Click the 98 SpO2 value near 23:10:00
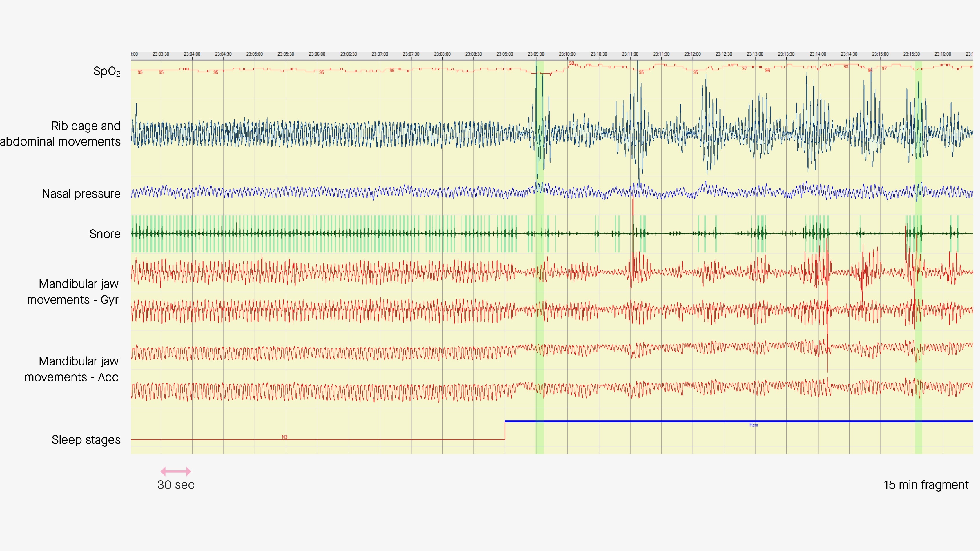Image resolution: width=980 pixels, height=551 pixels. pyautogui.click(x=571, y=63)
